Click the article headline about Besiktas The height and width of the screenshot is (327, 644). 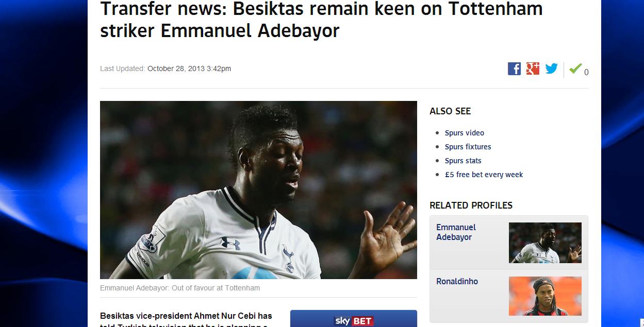321,20
